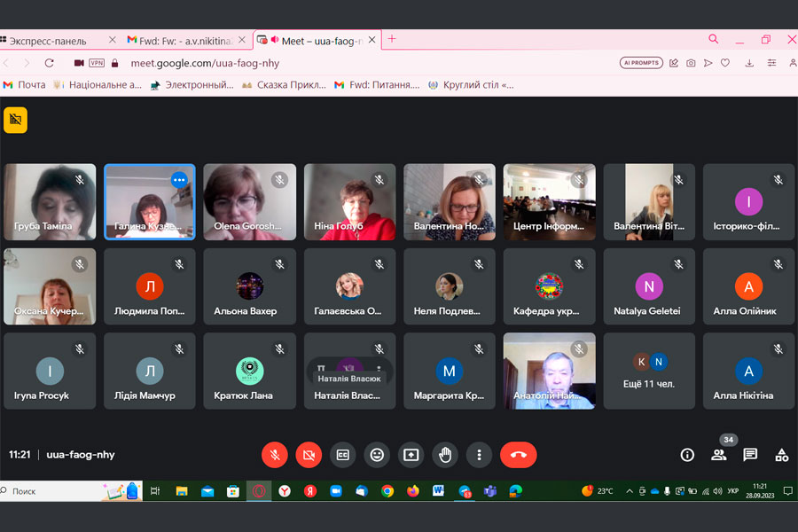Open a new browser tab with plus
This screenshot has width=798, height=532.
tap(392, 39)
